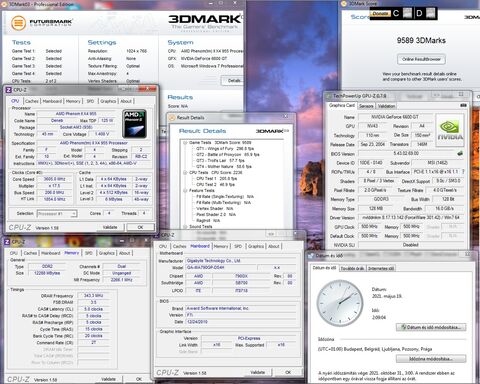
Task: Click the Gigabyte Technology manufacturer field
Action: pos(241,261)
